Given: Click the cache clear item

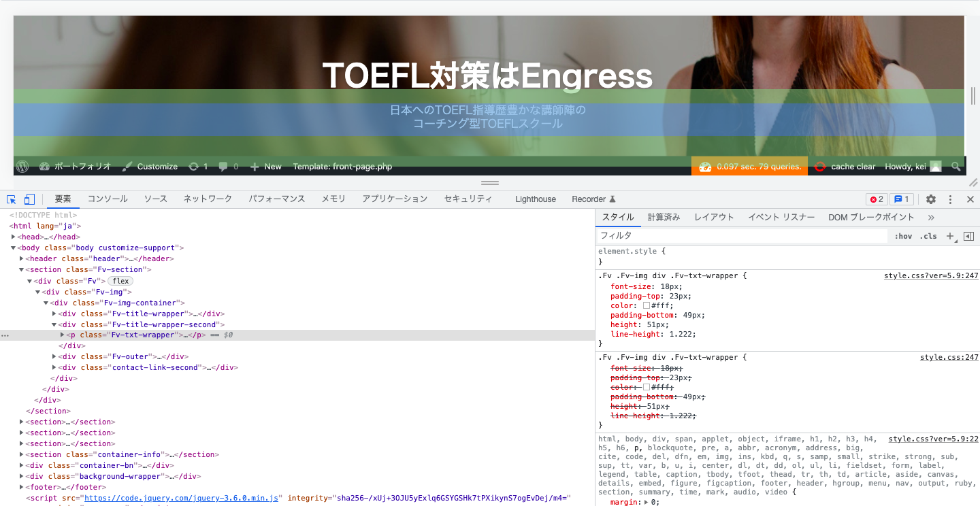Looking at the screenshot, I should pos(845,167).
